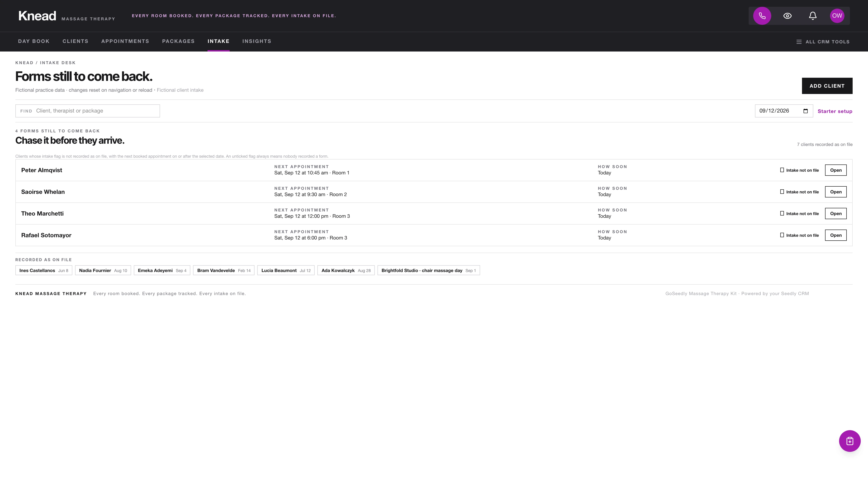Open Rafael Sotomayor's record
Viewport: 868px width, 488px height.
[x=836, y=235]
